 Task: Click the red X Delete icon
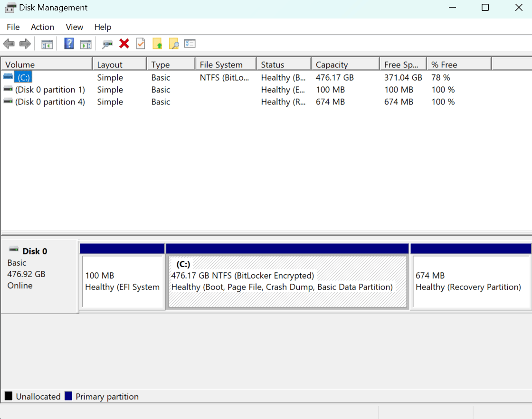click(x=124, y=44)
